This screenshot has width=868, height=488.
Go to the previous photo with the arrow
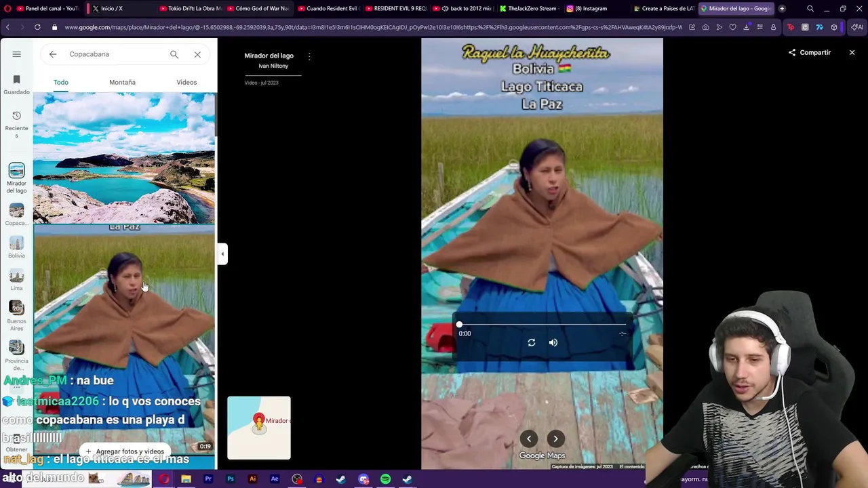pyautogui.click(x=529, y=439)
